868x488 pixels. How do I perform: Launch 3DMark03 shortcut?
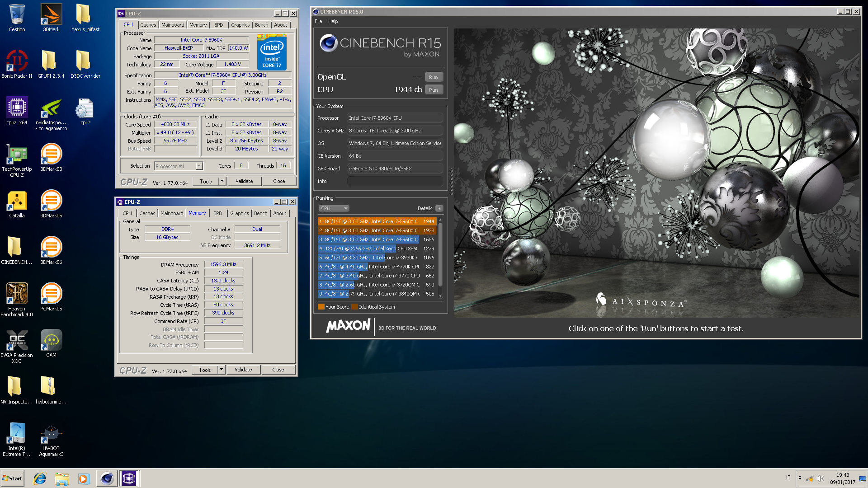(51, 157)
